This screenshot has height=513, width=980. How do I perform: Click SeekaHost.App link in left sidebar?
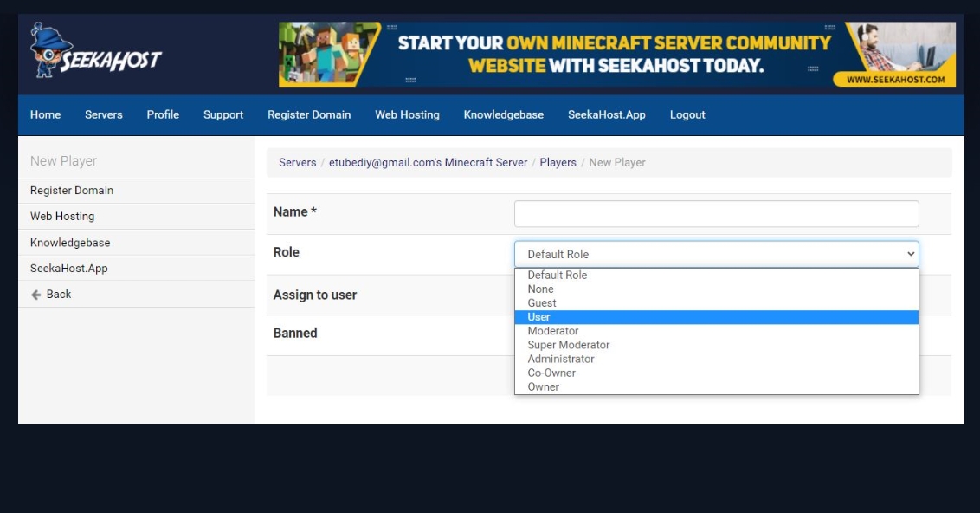(x=68, y=268)
